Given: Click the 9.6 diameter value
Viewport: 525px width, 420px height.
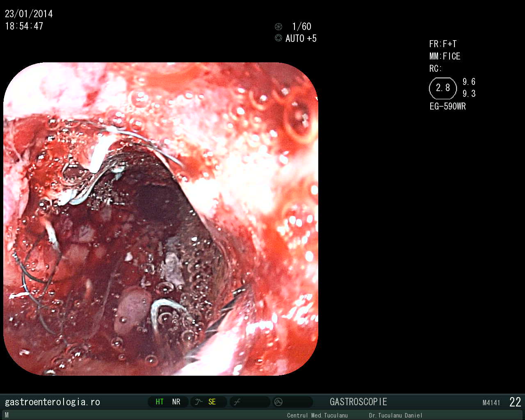Looking at the screenshot, I should (x=469, y=82).
